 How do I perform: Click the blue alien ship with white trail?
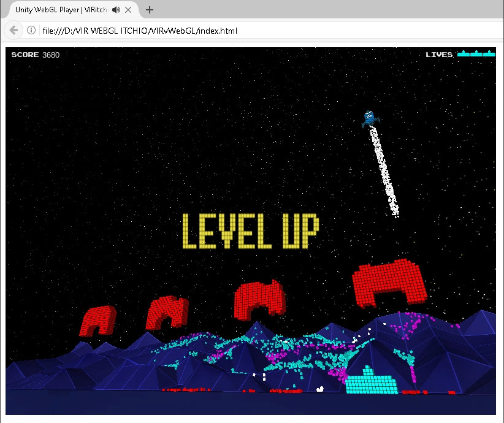coord(370,118)
